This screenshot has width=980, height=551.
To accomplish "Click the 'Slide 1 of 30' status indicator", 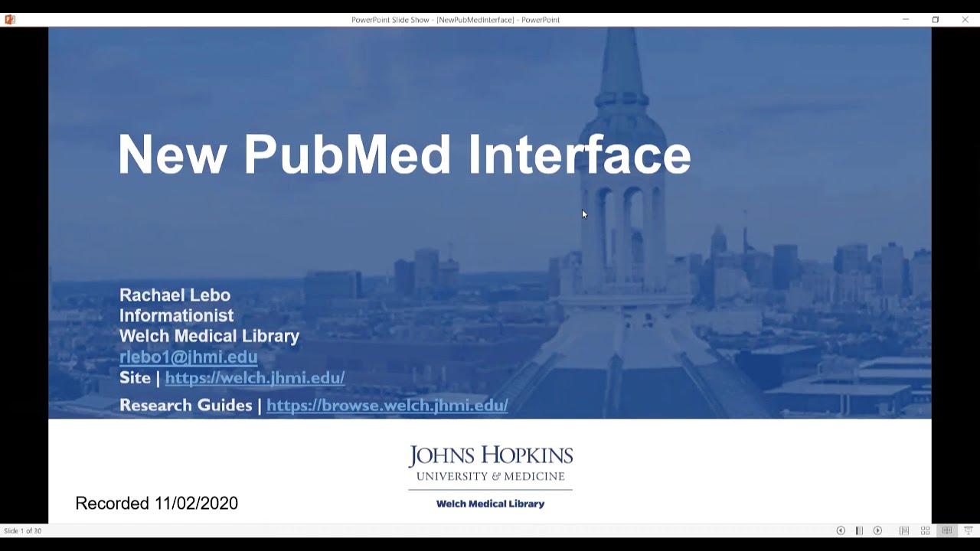I will (23, 530).
